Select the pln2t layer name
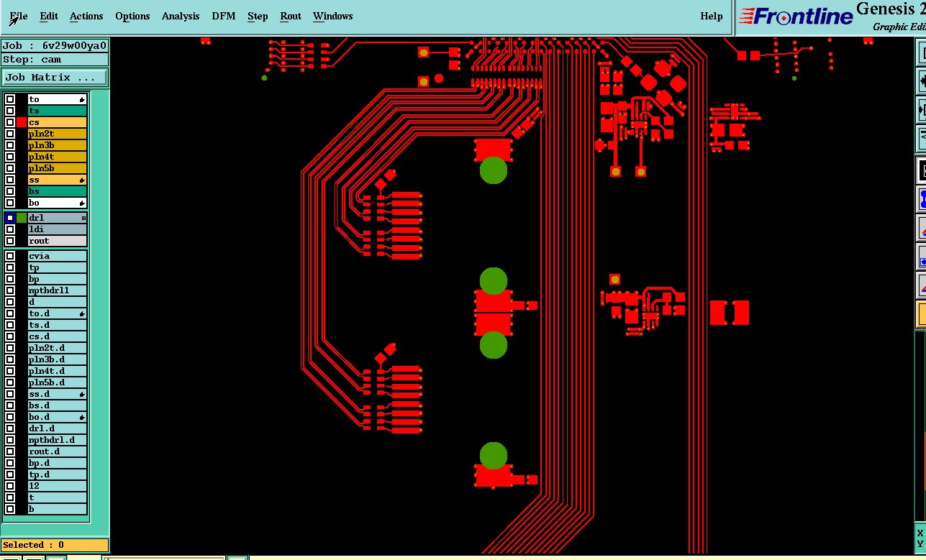 [57, 134]
